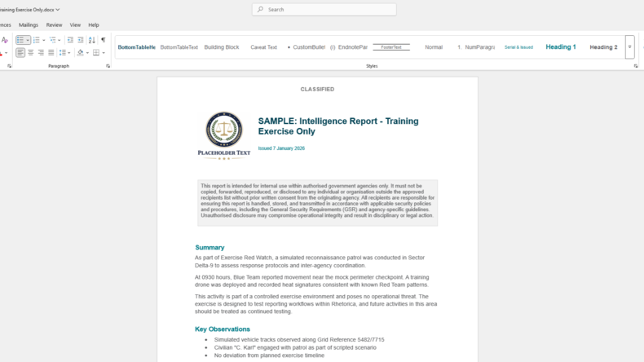Apply NumParagraph style
The height and width of the screenshot is (362, 644).
[476, 47]
